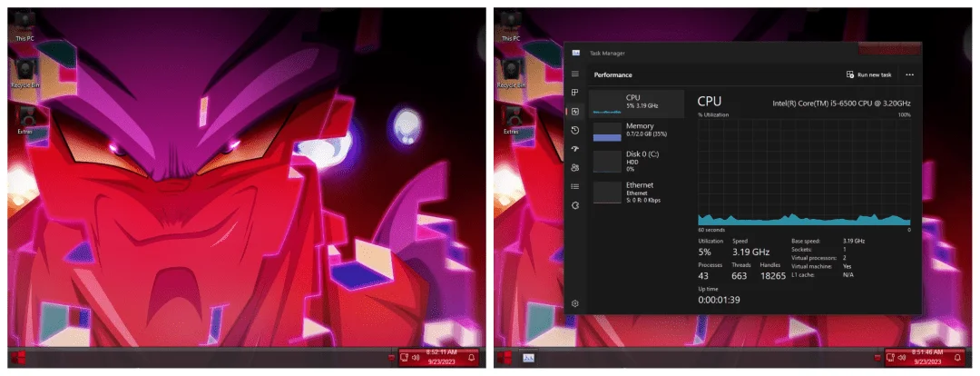The height and width of the screenshot is (376, 980).
Task: Click the Handles count 18265
Action: point(773,276)
